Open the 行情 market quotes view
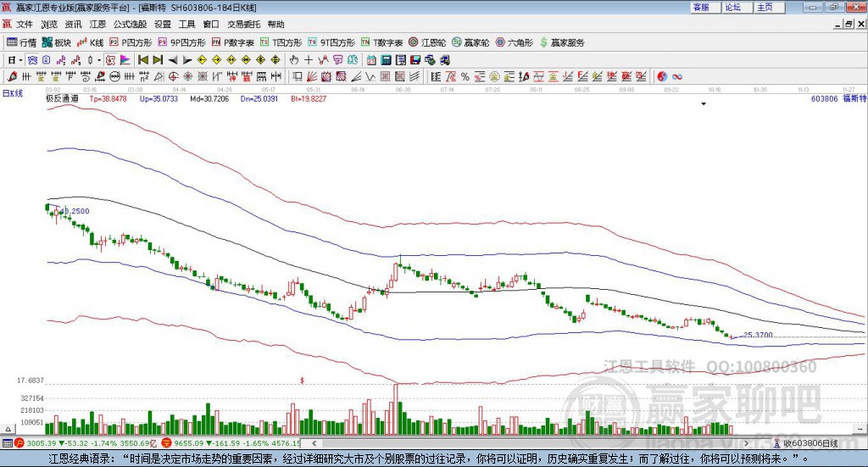This screenshot has width=868, height=467. click(x=21, y=42)
